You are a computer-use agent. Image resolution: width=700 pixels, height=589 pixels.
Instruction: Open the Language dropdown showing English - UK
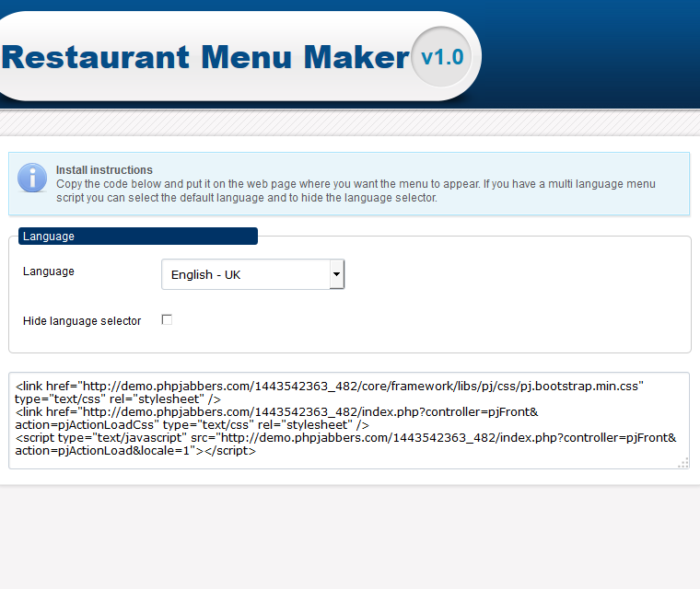[x=252, y=274]
